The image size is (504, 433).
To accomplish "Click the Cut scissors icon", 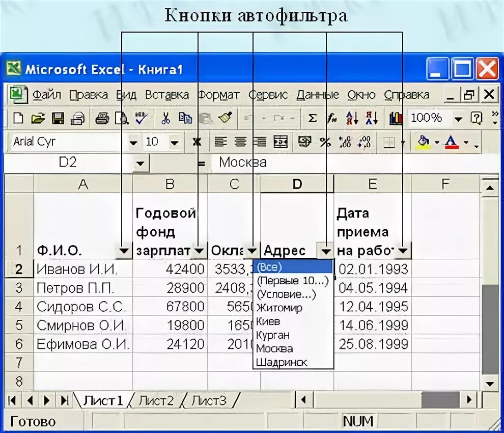I will pyautogui.click(x=165, y=118).
